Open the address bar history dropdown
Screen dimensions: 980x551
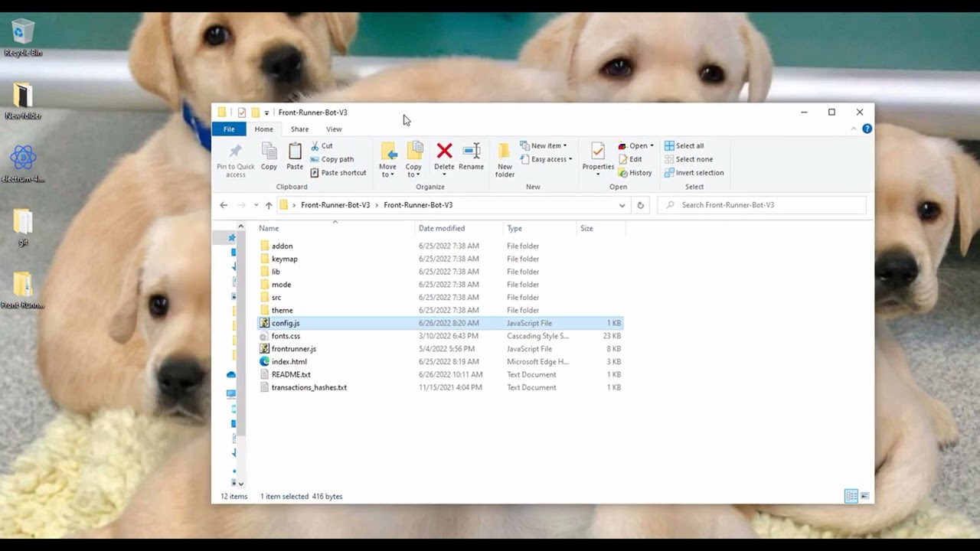622,205
